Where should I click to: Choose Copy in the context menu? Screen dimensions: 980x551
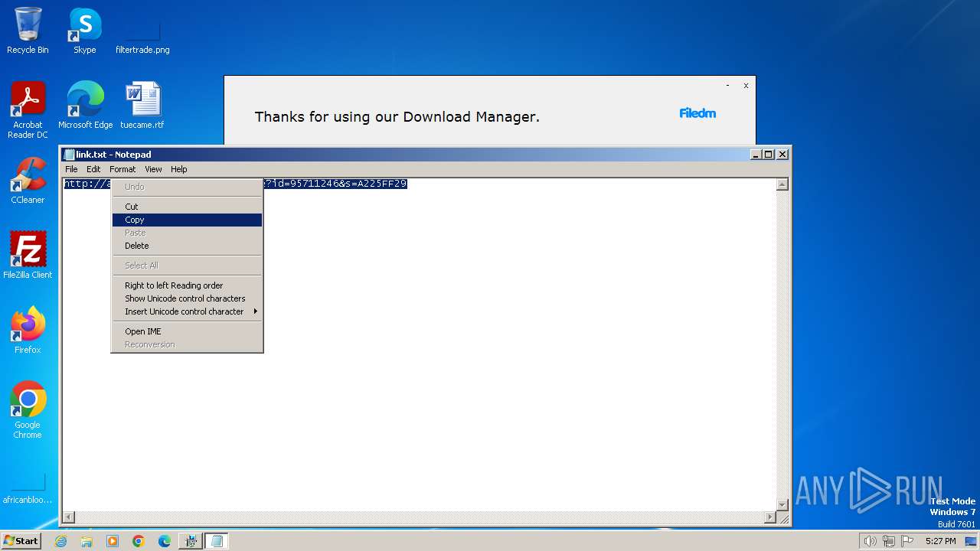[x=187, y=220]
